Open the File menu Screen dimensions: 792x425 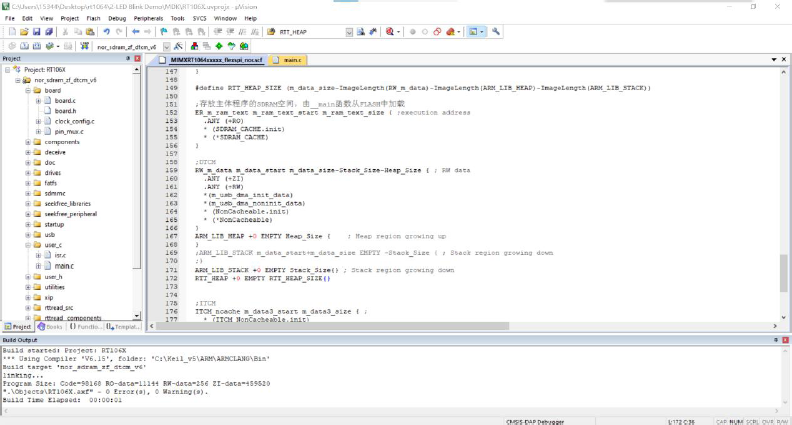tap(10, 18)
